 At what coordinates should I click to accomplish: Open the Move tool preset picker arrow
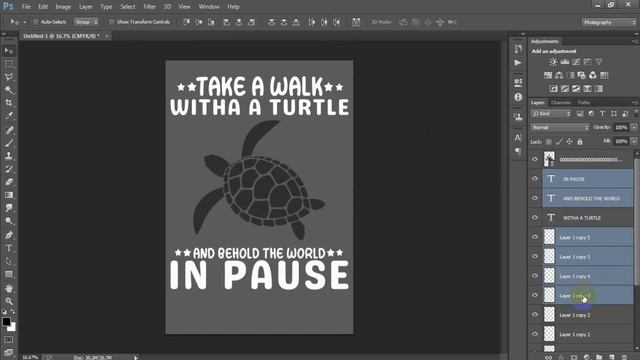point(24,22)
